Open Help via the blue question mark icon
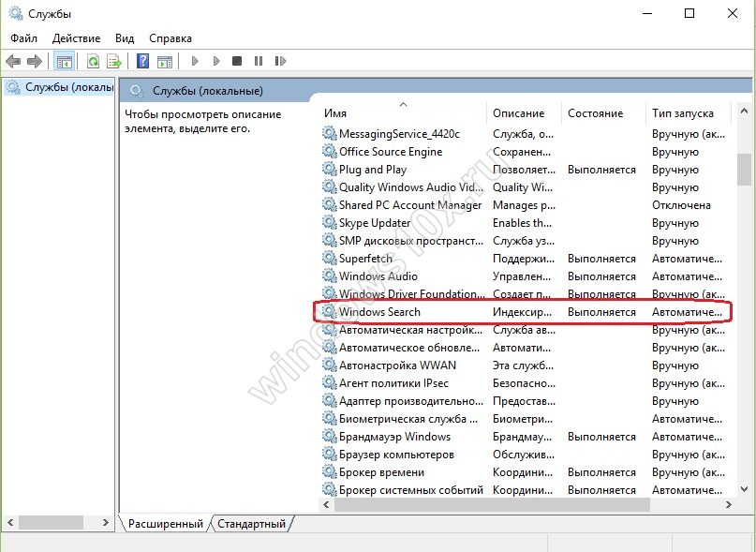 [143, 62]
